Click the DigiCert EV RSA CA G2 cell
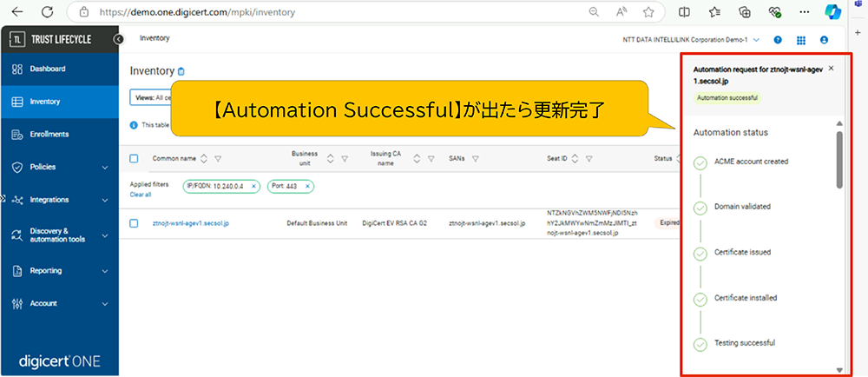The image size is (868, 377). pos(397,223)
